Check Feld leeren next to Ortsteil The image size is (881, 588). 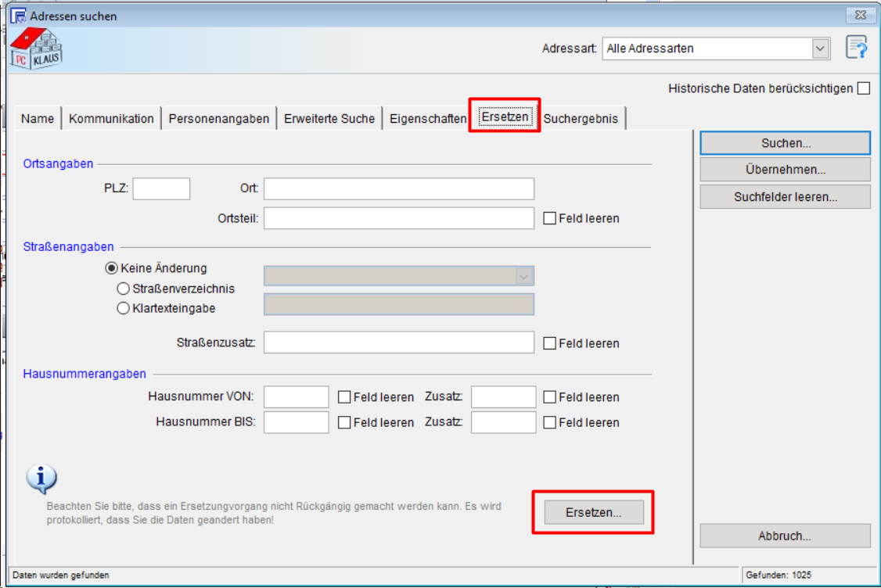coord(550,219)
